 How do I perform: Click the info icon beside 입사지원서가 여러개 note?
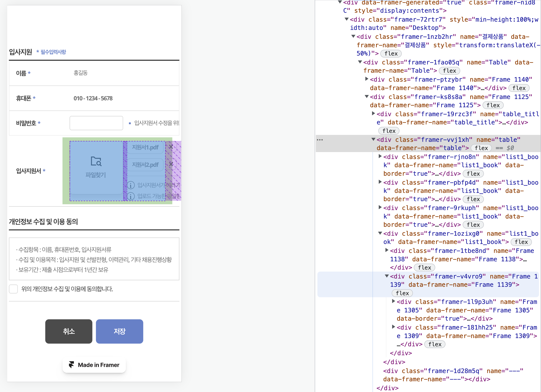(131, 185)
